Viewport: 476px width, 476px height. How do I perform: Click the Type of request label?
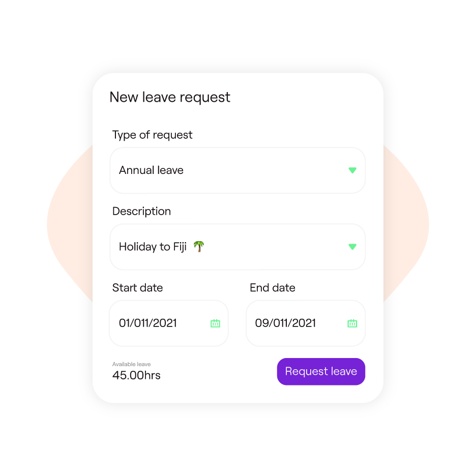click(153, 135)
